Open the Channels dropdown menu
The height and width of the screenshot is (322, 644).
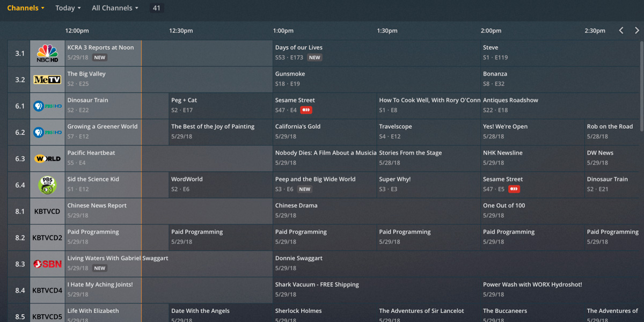(x=26, y=8)
